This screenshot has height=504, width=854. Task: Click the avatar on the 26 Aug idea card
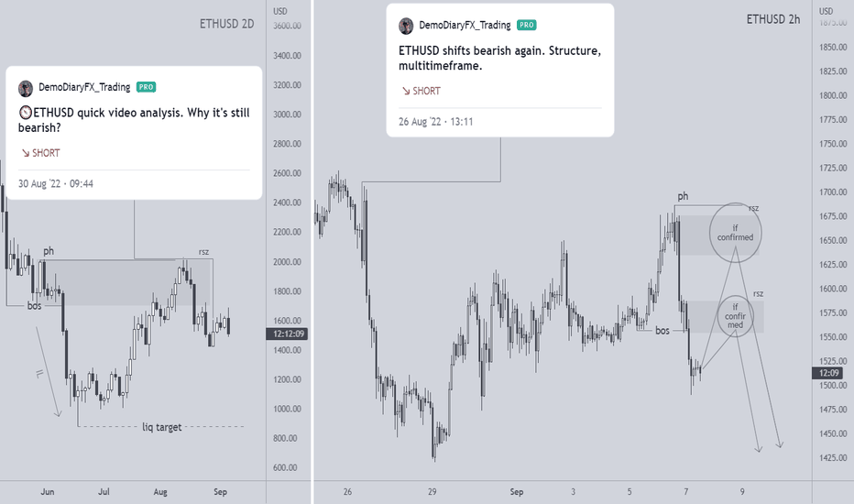[x=406, y=26]
